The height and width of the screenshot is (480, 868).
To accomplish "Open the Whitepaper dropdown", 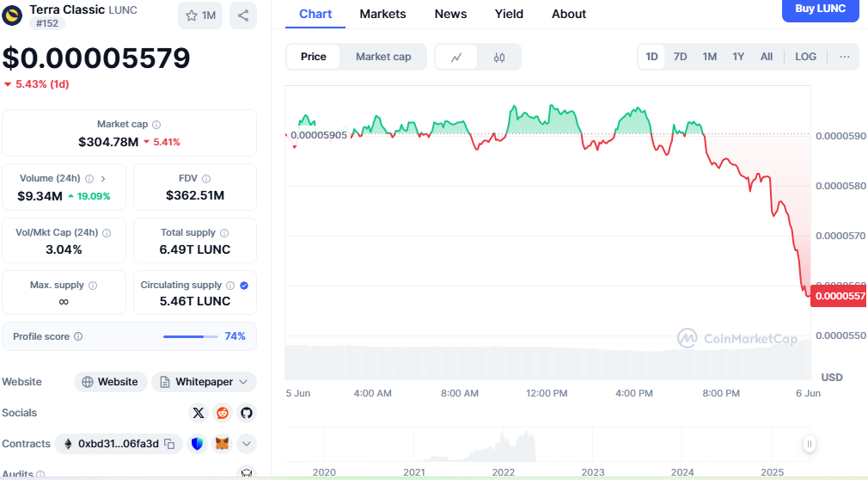I will tap(204, 382).
